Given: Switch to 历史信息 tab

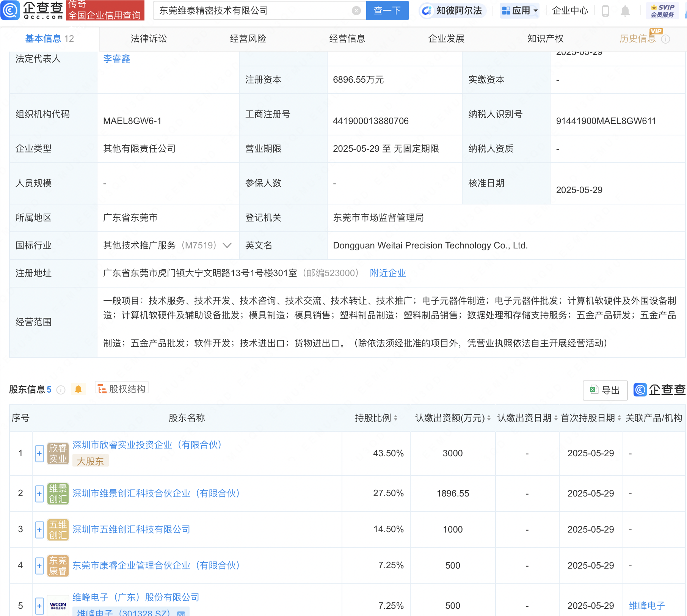Looking at the screenshot, I should point(637,39).
